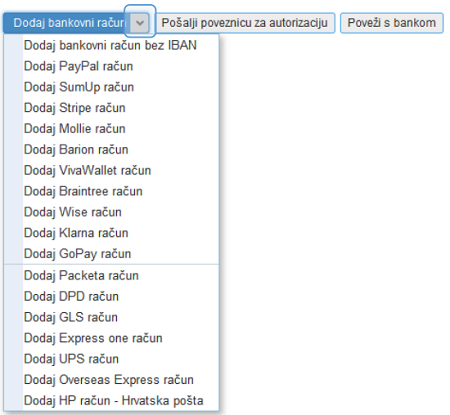Choose Dodaj Packeta račun

(x=111, y=276)
